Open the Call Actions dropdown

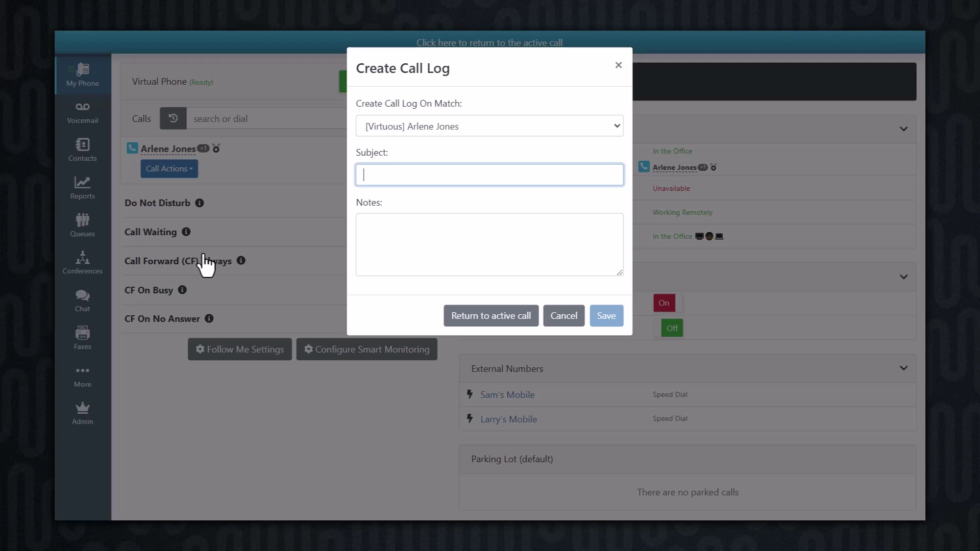tap(169, 169)
